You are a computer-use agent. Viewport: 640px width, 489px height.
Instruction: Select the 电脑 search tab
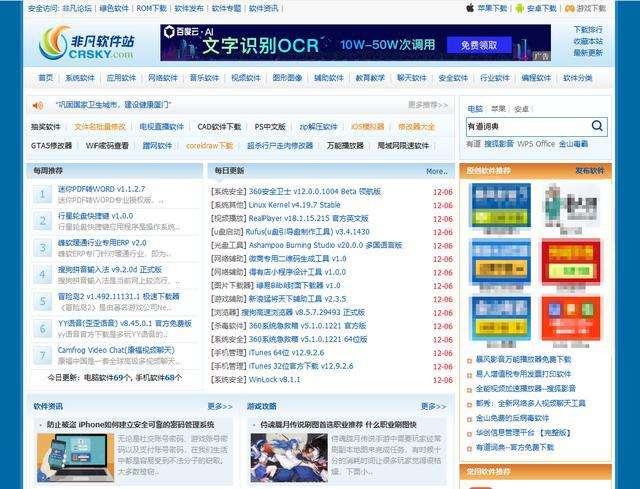(475, 109)
